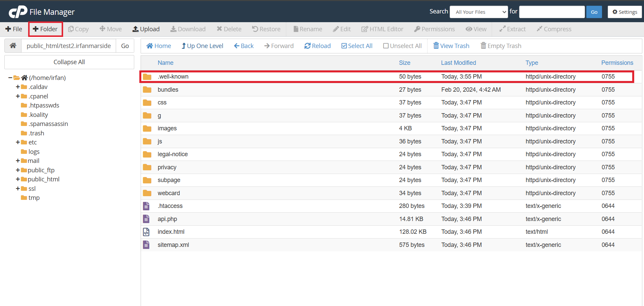The height and width of the screenshot is (306, 644).
Task: Click the Delete toolbar item
Action: pos(229,29)
